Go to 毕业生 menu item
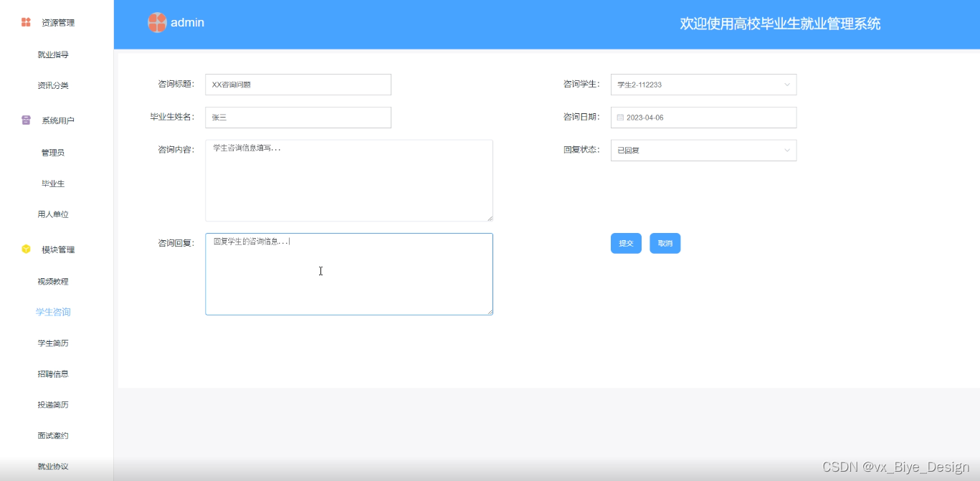The image size is (980, 481). pyautogui.click(x=53, y=184)
